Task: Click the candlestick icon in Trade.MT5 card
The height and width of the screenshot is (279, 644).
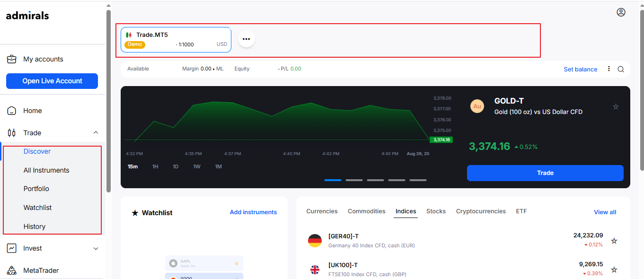Action: 129,35
